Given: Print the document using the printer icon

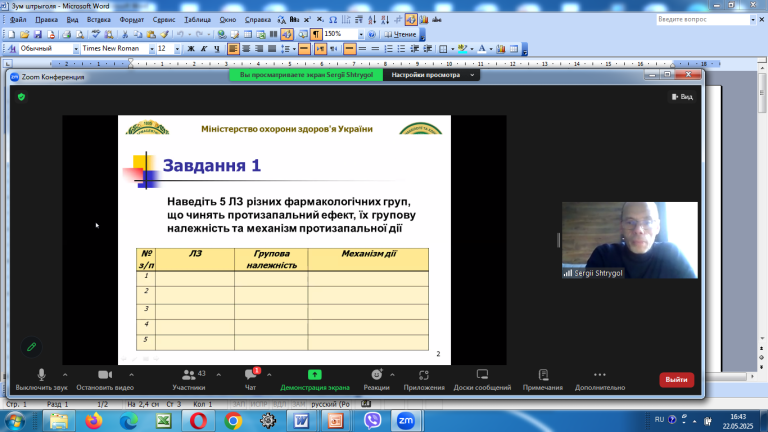Looking at the screenshot, I should [67, 34].
